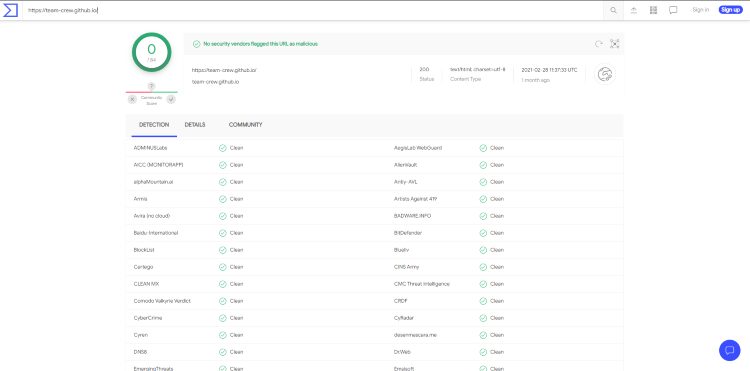Click the 'No security vendors flagged' banner text
The height and width of the screenshot is (371, 750).
[x=261, y=44]
